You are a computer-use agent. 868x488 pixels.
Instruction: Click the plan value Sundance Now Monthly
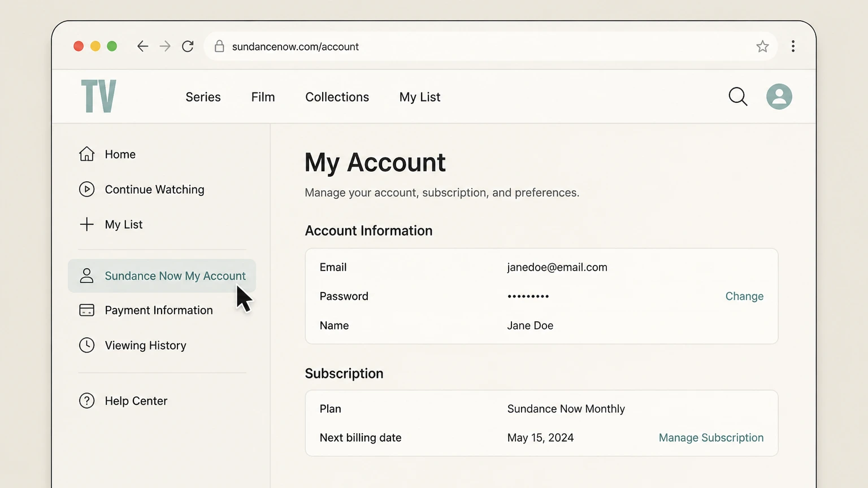[x=566, y=409]
